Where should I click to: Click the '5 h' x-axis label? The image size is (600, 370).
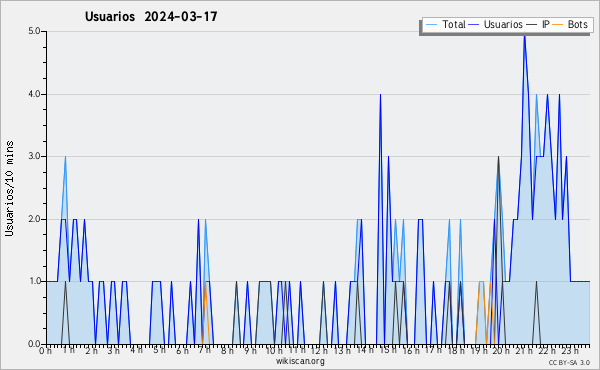[x=159, y=350]
